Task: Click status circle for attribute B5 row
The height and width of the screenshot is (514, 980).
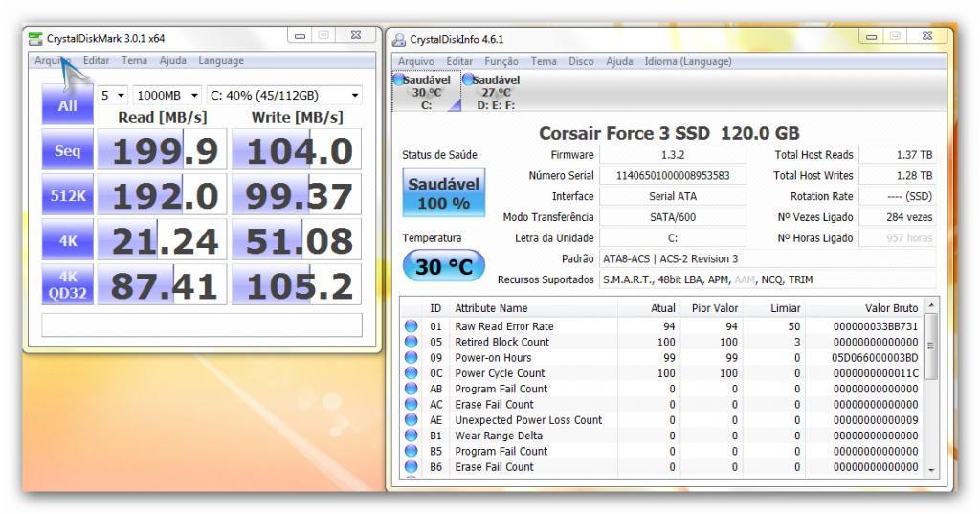Action: (x=411, y=451)
